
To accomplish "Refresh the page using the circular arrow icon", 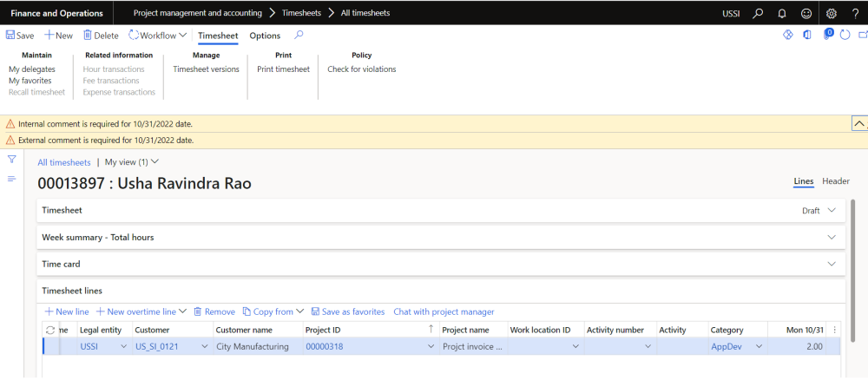I will pyautogui.click(x=845, y=36).
